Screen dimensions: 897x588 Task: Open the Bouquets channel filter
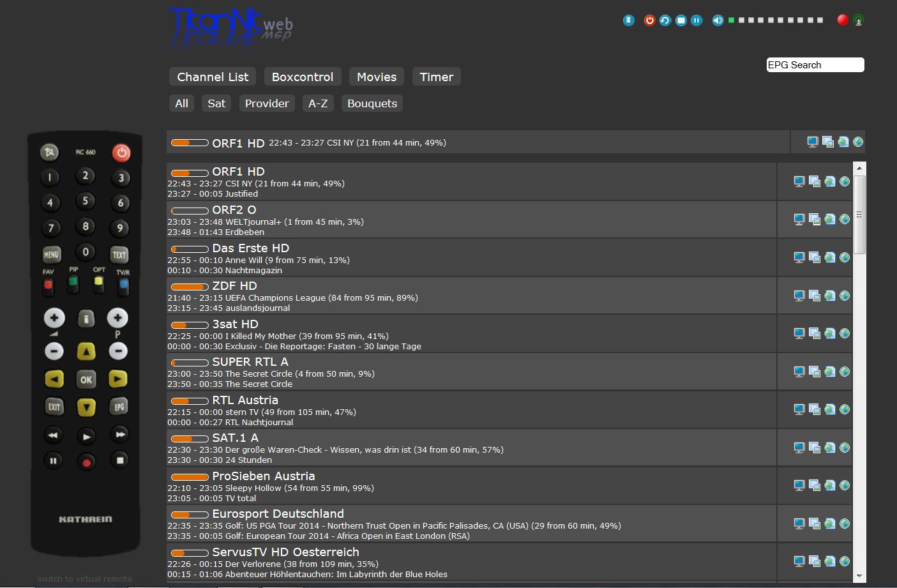pyautogui.click(x=372, y=103)
